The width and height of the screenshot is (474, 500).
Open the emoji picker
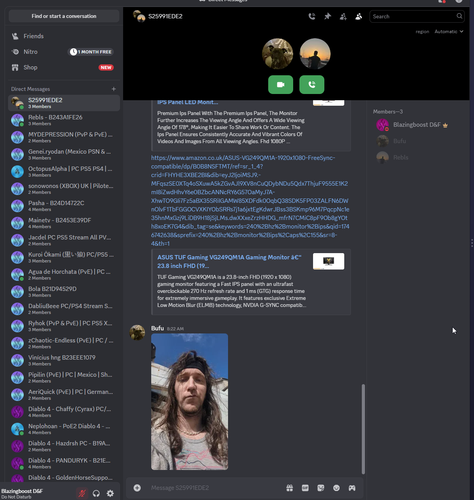coord(336,488)
